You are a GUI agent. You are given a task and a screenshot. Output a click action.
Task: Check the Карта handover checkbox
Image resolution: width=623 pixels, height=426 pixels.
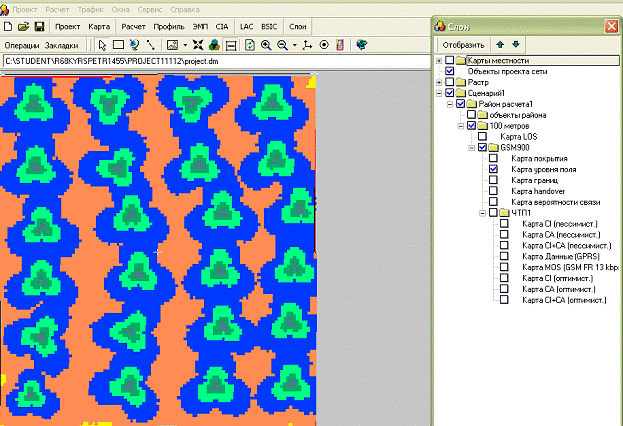(x=493, y=191)
